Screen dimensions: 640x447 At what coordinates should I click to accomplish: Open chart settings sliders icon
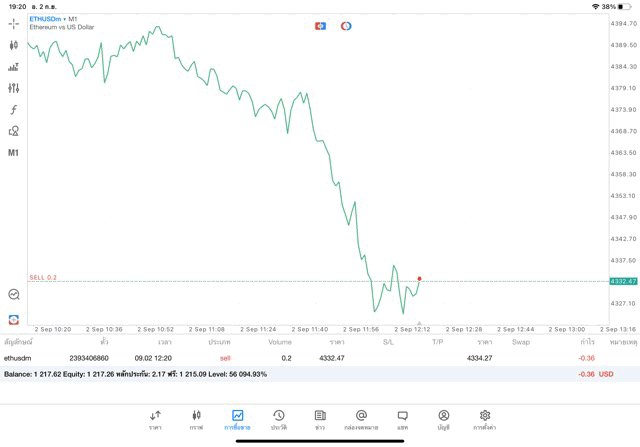[14, 88]
